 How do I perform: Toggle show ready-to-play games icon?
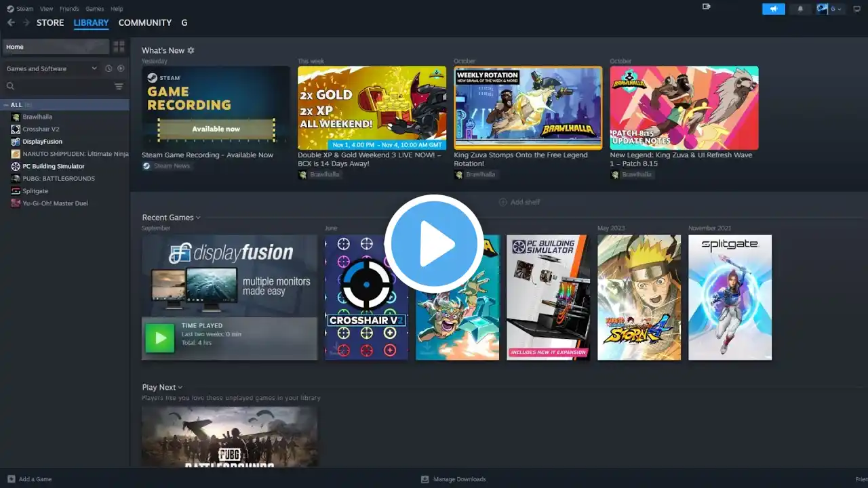[x=121, y=68]
